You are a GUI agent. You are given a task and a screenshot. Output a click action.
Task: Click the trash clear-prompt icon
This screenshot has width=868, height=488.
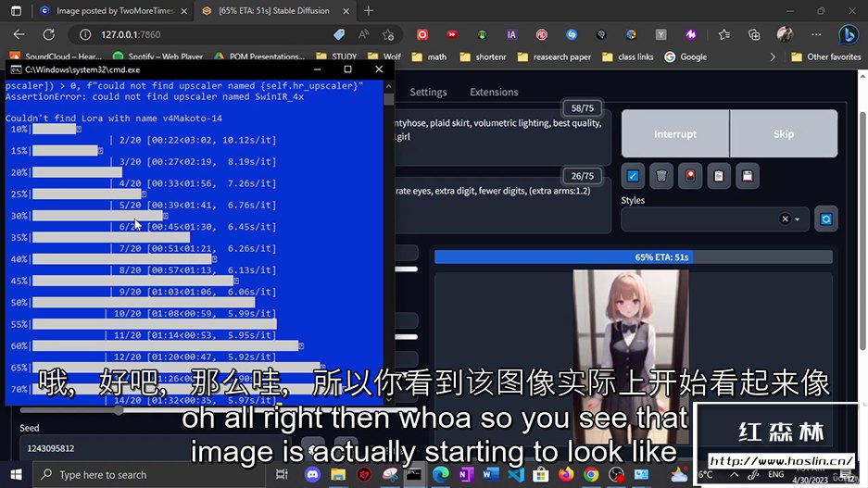coord(661,176)
